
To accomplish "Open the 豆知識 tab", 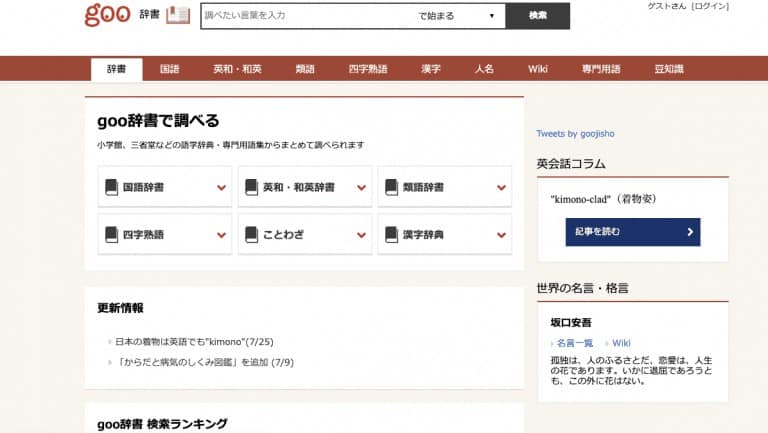I will (669, 69).
